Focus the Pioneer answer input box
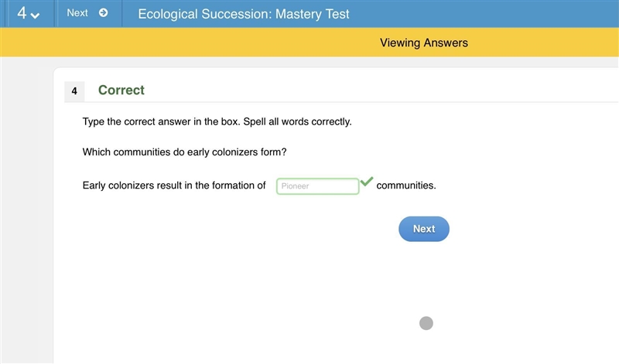 pos(318,186)
